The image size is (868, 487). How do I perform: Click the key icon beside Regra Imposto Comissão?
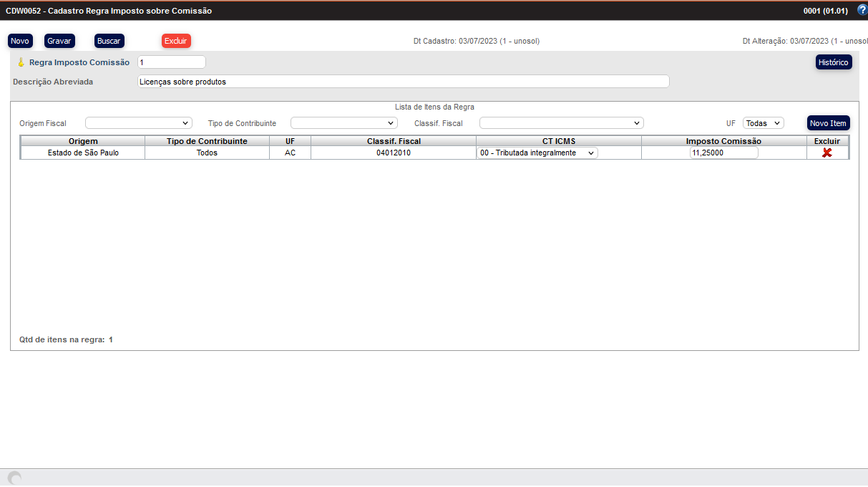21,62
